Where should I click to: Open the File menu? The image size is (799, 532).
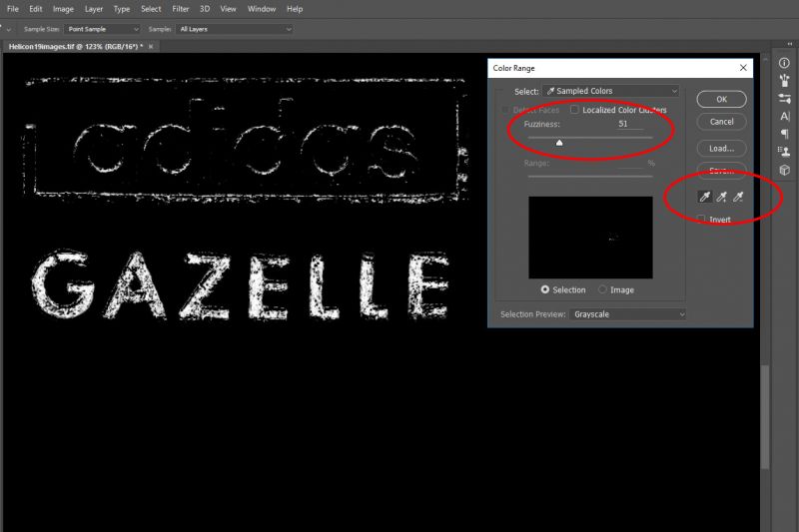point(13,9)
